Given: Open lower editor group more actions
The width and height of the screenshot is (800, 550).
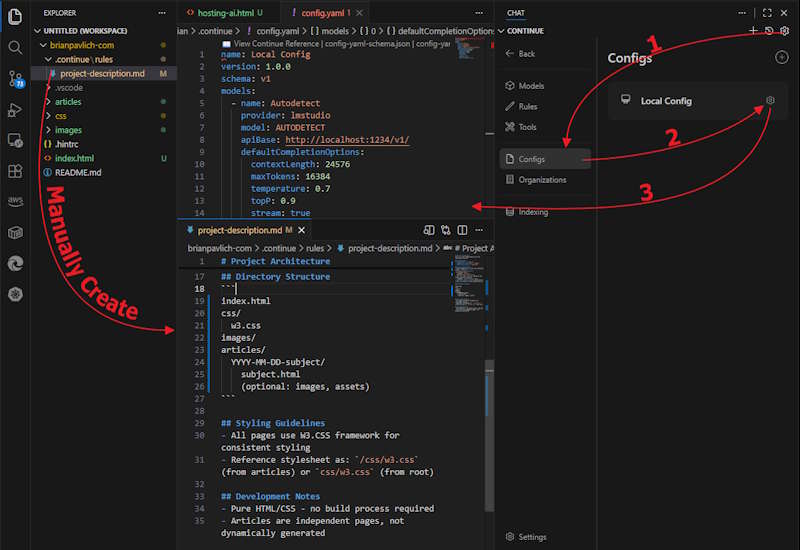Looking at the screenshot, I should pos(479,230).
